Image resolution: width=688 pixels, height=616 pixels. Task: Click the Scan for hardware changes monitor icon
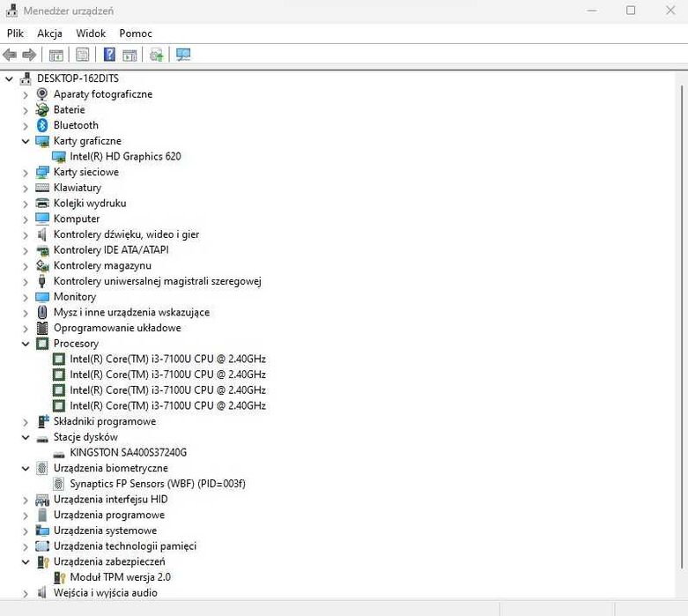183,55
